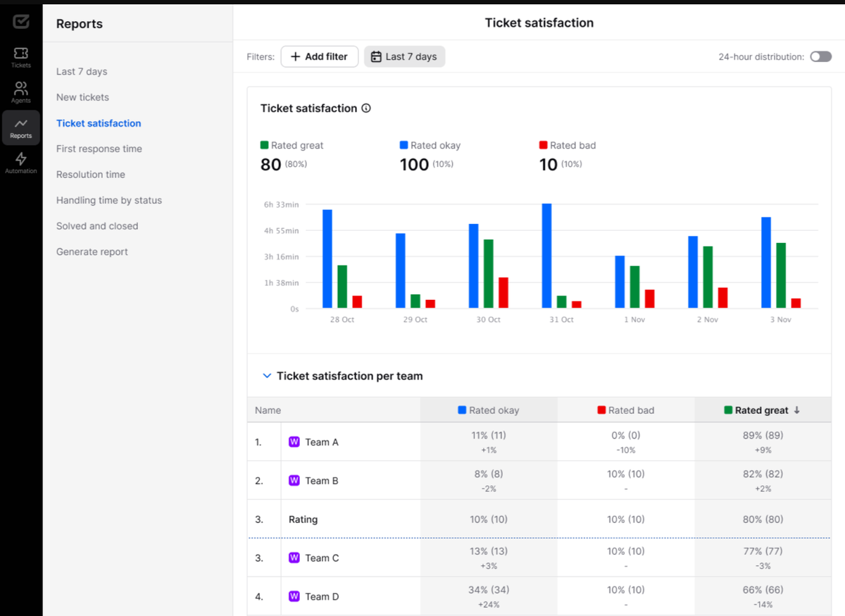The height and width of the screenshot is (616, 845).
Task: Open the New tickets report link
Action: (82, 97)
